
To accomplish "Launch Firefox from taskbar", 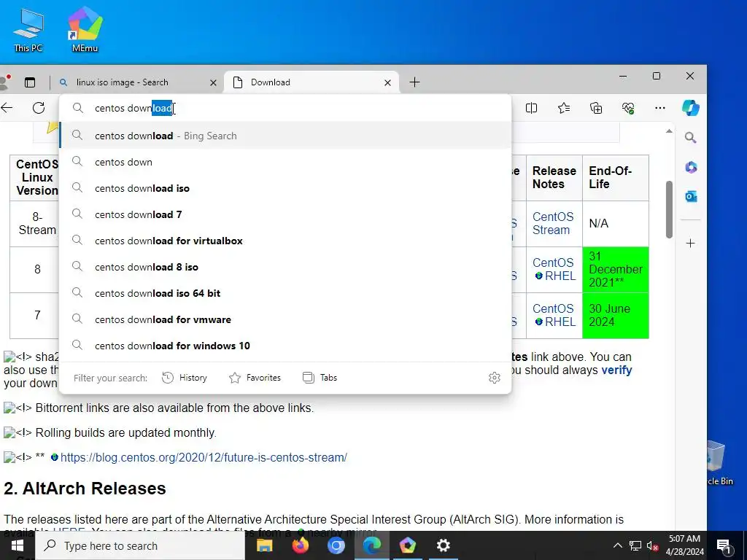I will (300, 545).
